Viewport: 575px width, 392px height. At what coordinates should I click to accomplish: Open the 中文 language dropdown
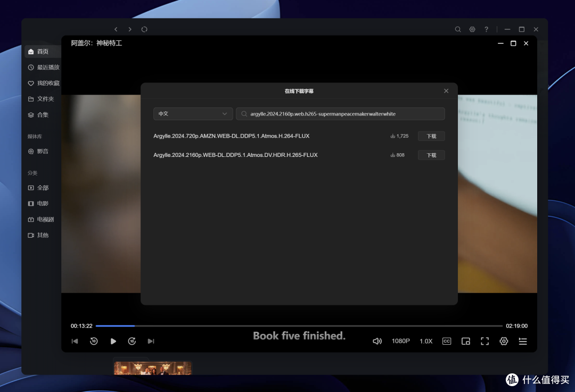(193, 114)
